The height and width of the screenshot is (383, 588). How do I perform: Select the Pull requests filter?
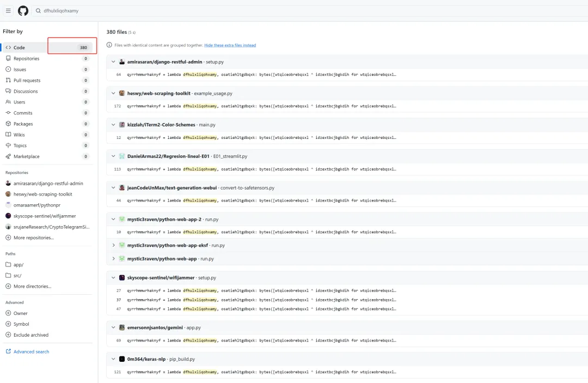click(x=47, y=80)
